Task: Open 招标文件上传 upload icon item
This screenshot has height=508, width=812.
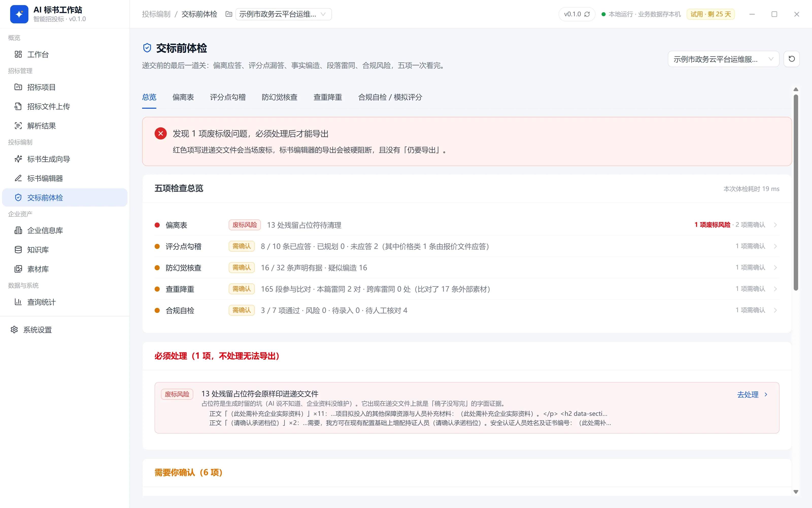Action: pos(18,106)
